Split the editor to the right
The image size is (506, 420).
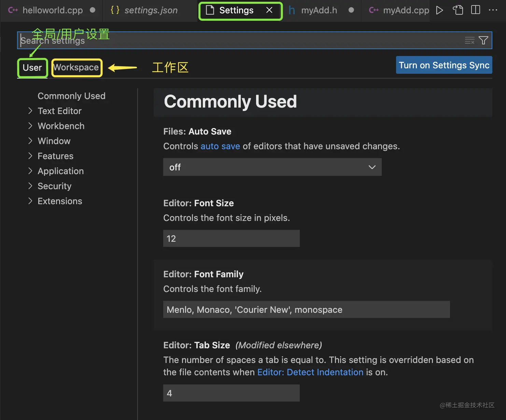pos(476,10)
